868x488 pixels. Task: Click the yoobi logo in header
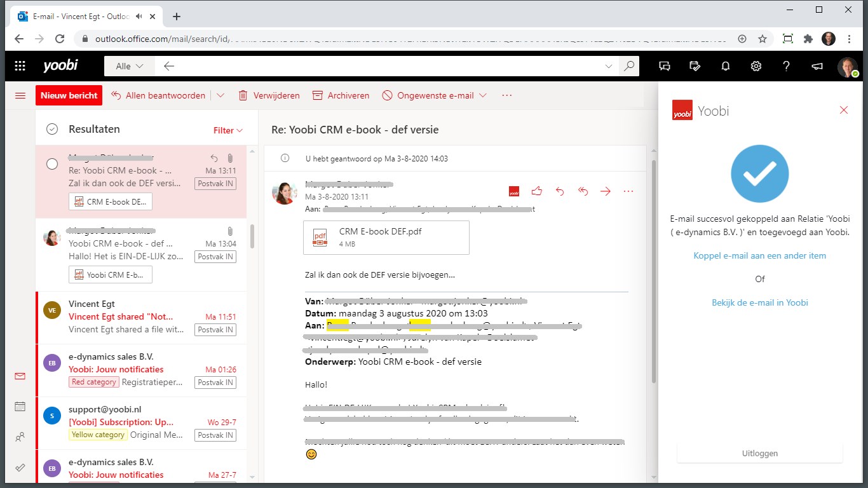[x=60, y=66]
